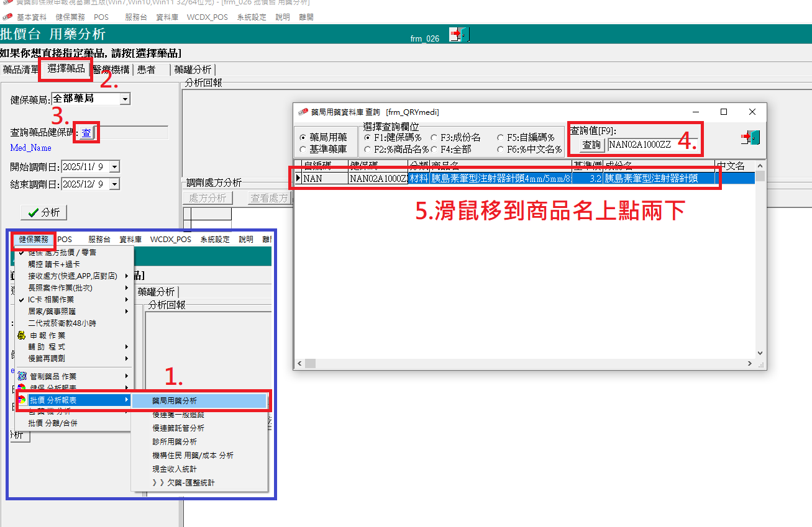812x527 pixels.
Task: Expand the 開始調劑日 date picker
Action: [114, 167]
